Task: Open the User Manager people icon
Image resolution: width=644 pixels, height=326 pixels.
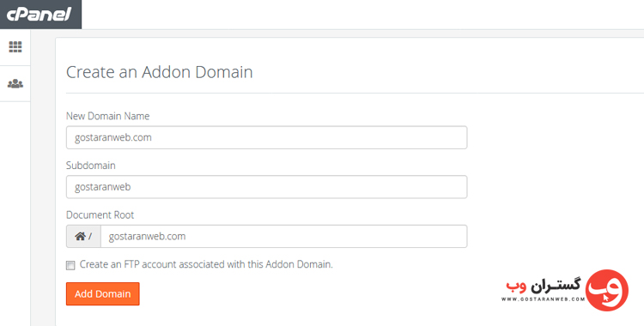Action: [15, 84]
